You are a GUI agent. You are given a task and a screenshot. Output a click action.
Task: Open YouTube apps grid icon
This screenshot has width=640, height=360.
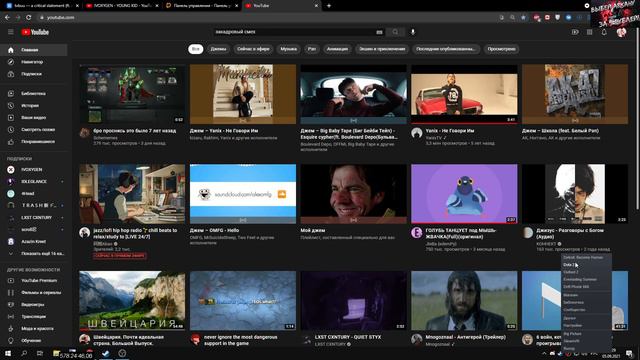click(x=589, y=32)
